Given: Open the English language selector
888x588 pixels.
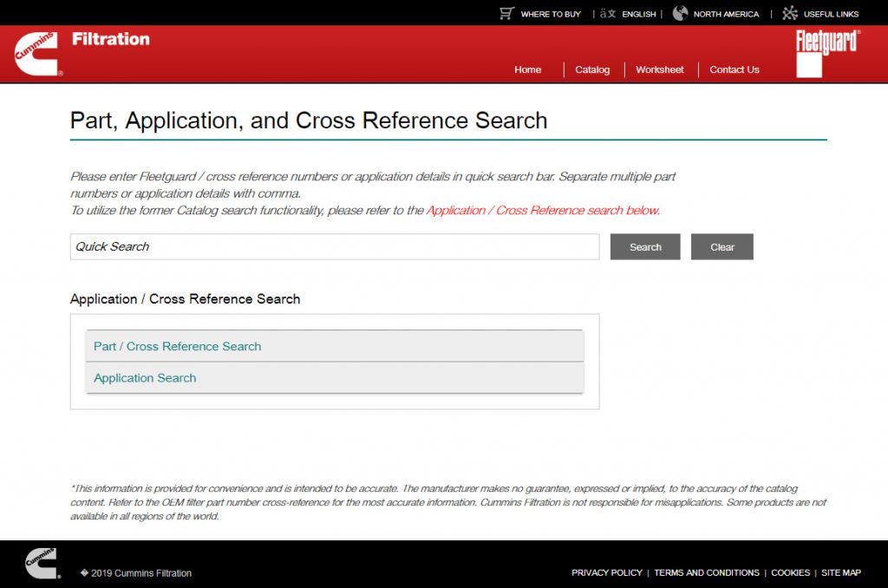Looking at the screenshot, I should (639, 14).
